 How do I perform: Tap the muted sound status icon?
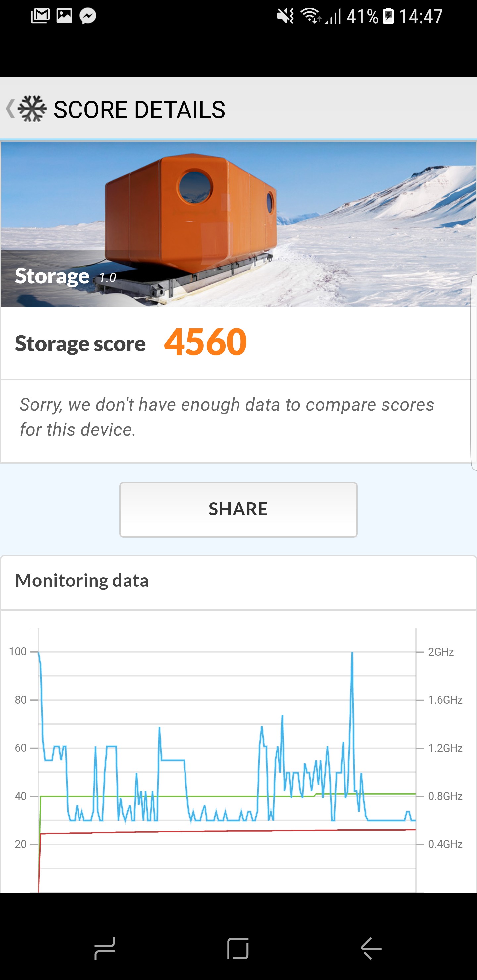click(285, 16)
